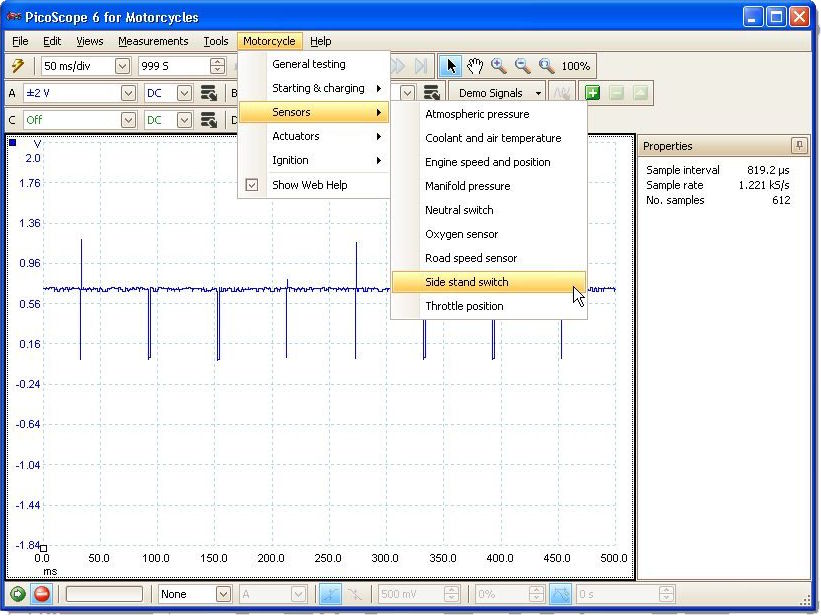Open Channel A DC coupling dropdown
This screenshot has height=616, width=821.
click(x=184, y=93)
